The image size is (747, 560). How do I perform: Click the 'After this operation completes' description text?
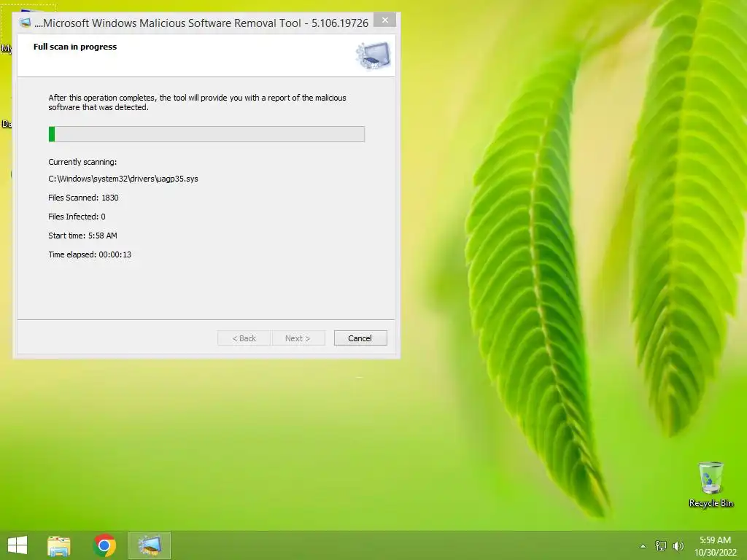pyautogui.click(x=197, y=102)
